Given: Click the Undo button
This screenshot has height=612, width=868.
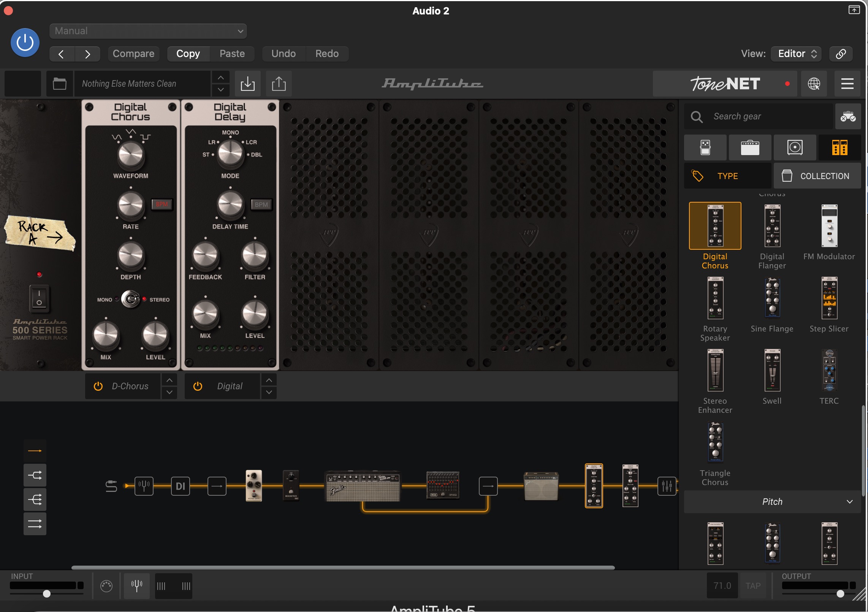Looking at the screenshot, I should click(x=284, y=54).
